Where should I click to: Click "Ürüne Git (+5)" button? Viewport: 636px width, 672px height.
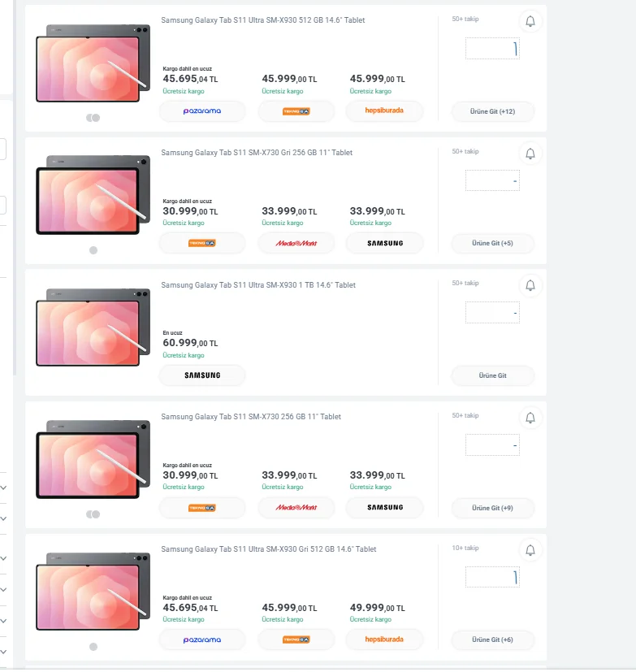(x=493, y=243)
